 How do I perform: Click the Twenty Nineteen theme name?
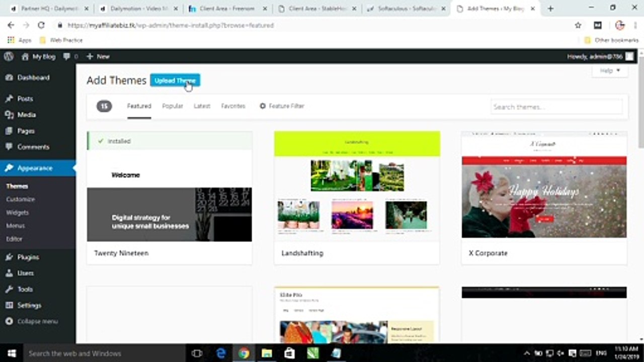pyautogui.click(x=121, y=253)
